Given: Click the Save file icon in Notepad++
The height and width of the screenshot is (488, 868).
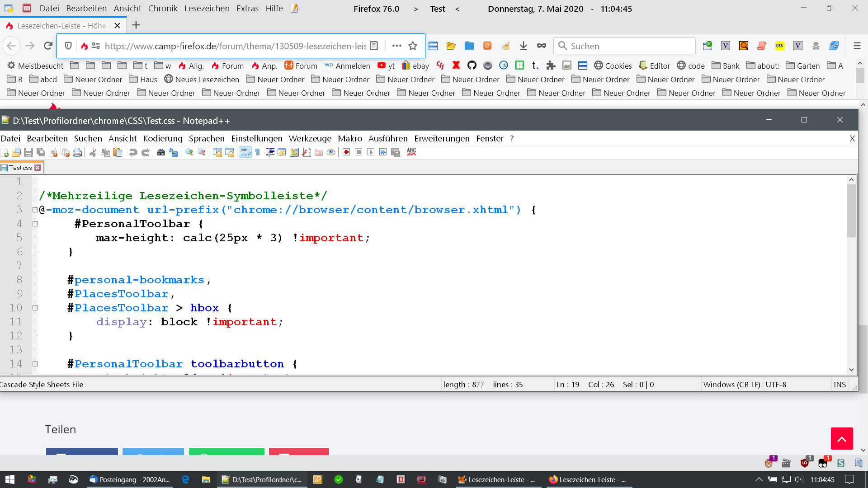Looking at the screenshot, I should pyautogui.click(x=28, y=152).
